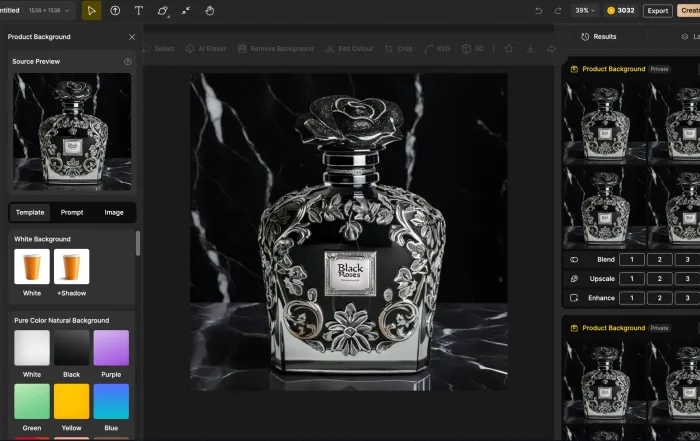Open Source Preview help icon
This screenshot has width=700, height=441.
click(128, 62)
